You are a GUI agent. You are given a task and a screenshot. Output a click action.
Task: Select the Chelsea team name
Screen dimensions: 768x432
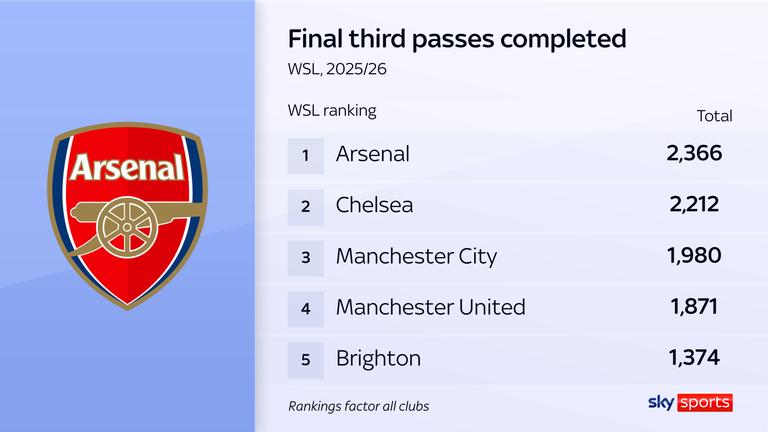pyautogui.click(x=375, y=205)
